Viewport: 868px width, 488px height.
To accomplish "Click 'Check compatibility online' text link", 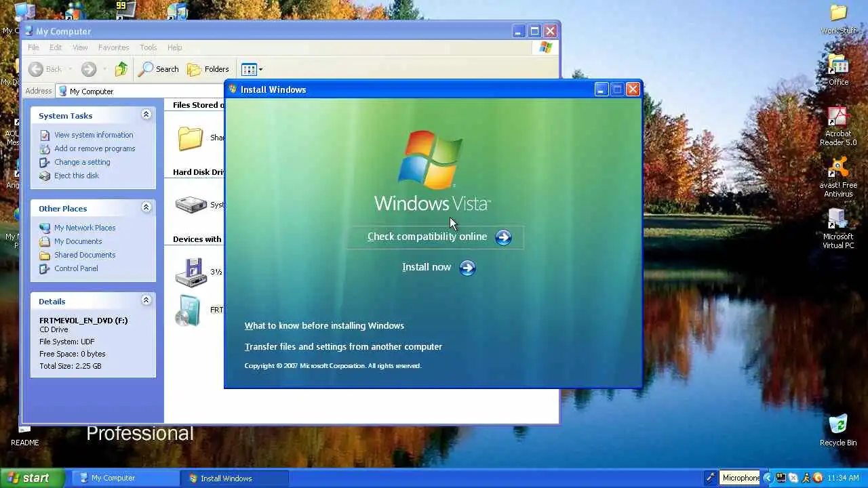I will pos(427,237).
